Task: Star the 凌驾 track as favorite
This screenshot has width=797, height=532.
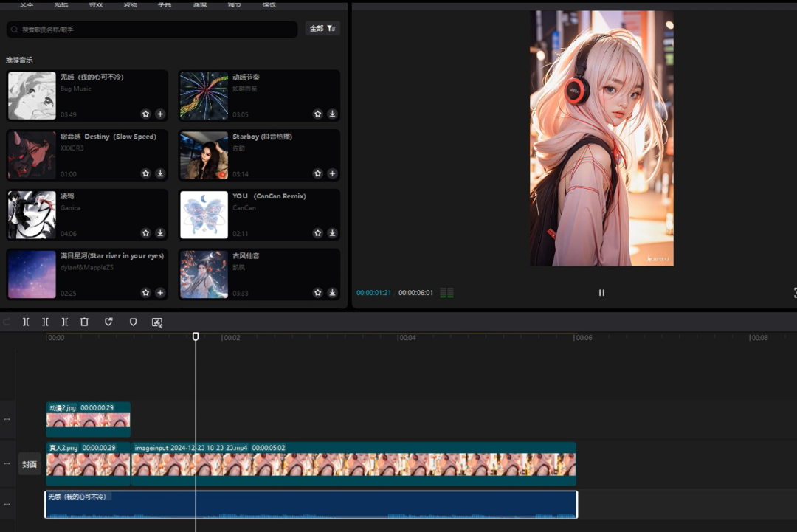Action: [145, 233]
